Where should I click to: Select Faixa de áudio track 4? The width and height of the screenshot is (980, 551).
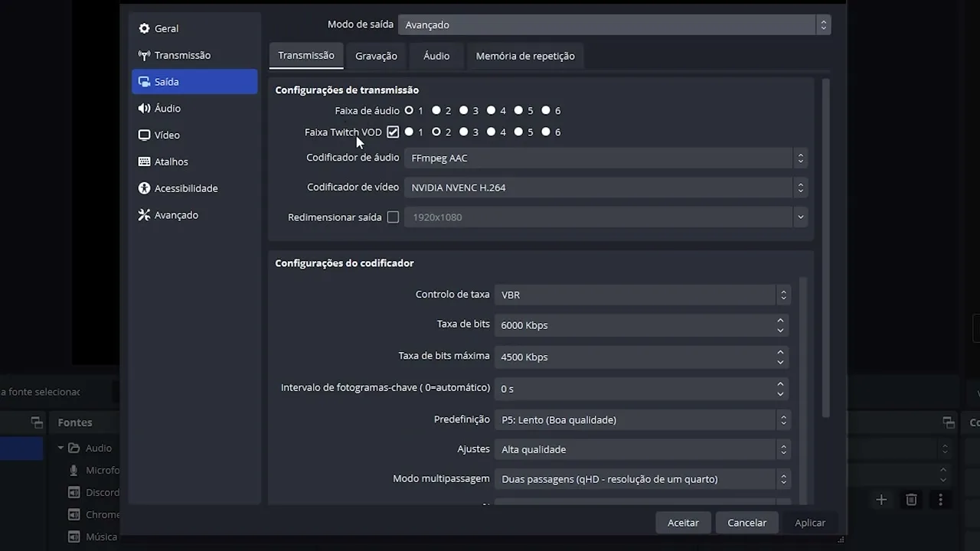[491, 110]
